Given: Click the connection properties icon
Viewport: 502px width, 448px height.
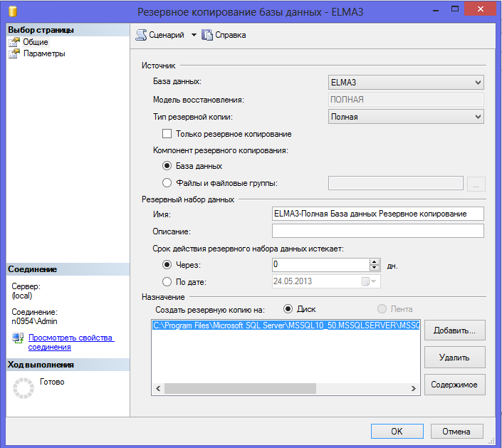Looking at the screenshot, I should click(x=19, y=338).
